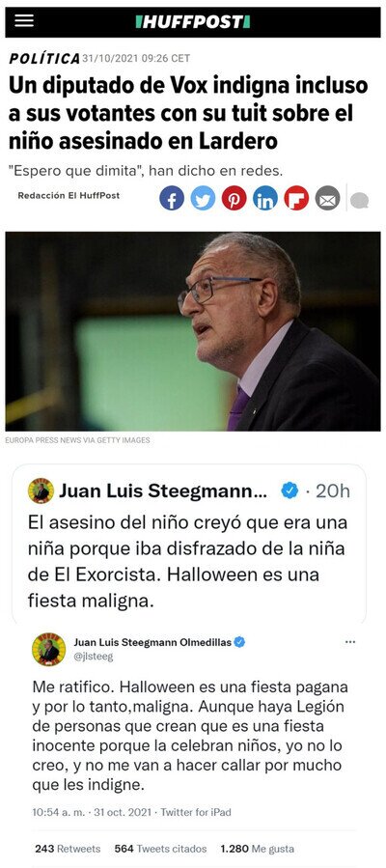The width and height of the screenshot is (386, 868).
Task: Click the quoted tweet's profile avatar
Action: (41, 490)
